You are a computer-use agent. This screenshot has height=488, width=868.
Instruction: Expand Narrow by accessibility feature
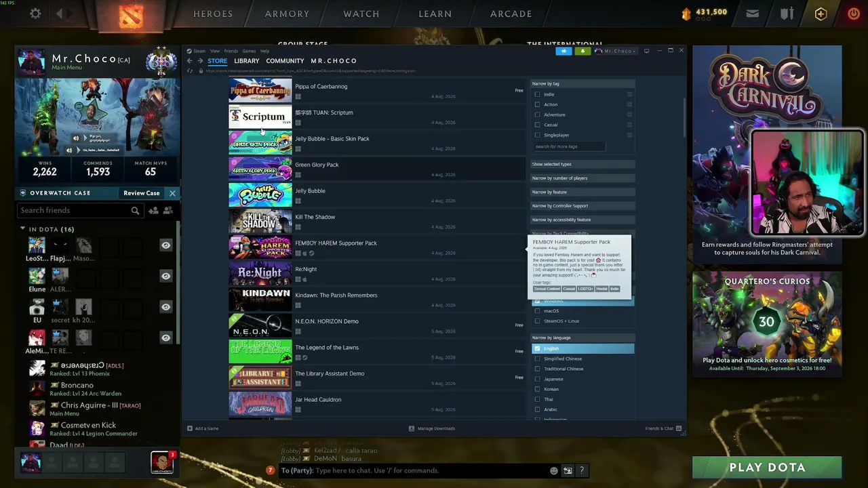(x=583, y=220)
